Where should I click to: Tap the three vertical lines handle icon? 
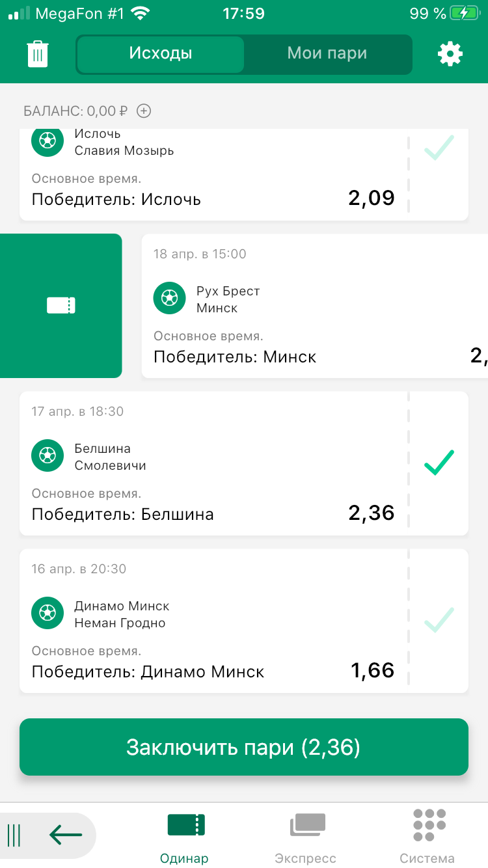pyautogui.click(x=14, y=834)
